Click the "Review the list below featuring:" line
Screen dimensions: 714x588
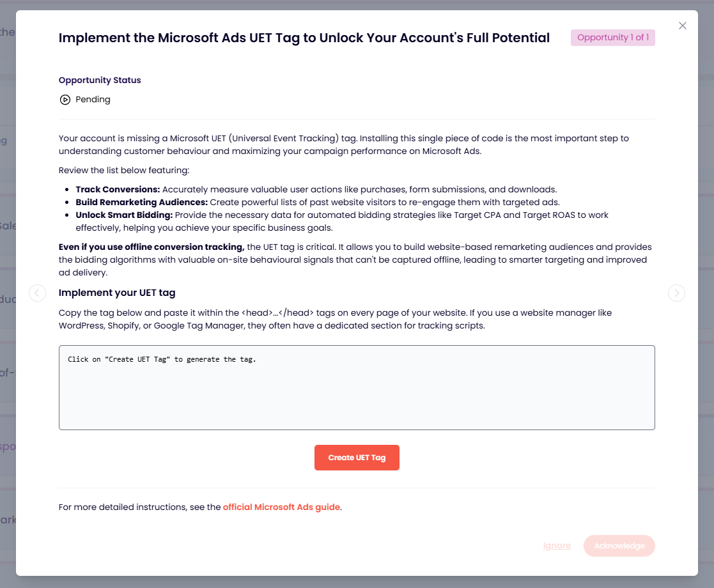point(124,171)
